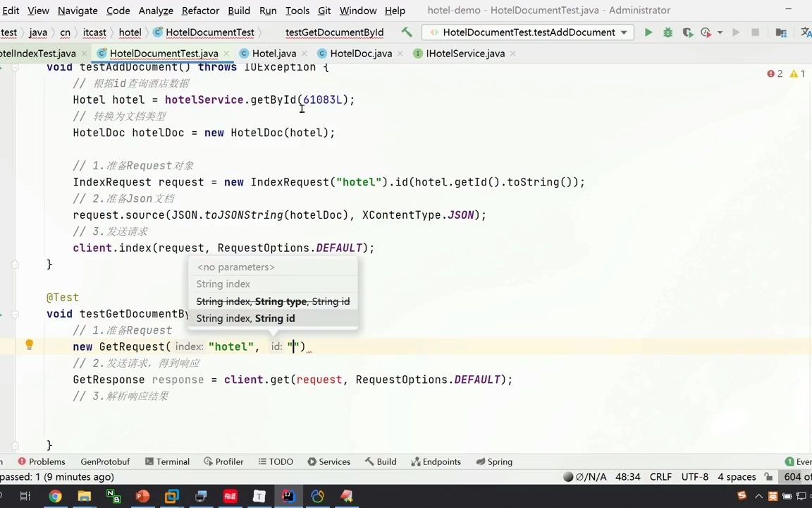Open the Project Structure icon in the toolbar
The image size is (812, 508).
coord(782,32)
